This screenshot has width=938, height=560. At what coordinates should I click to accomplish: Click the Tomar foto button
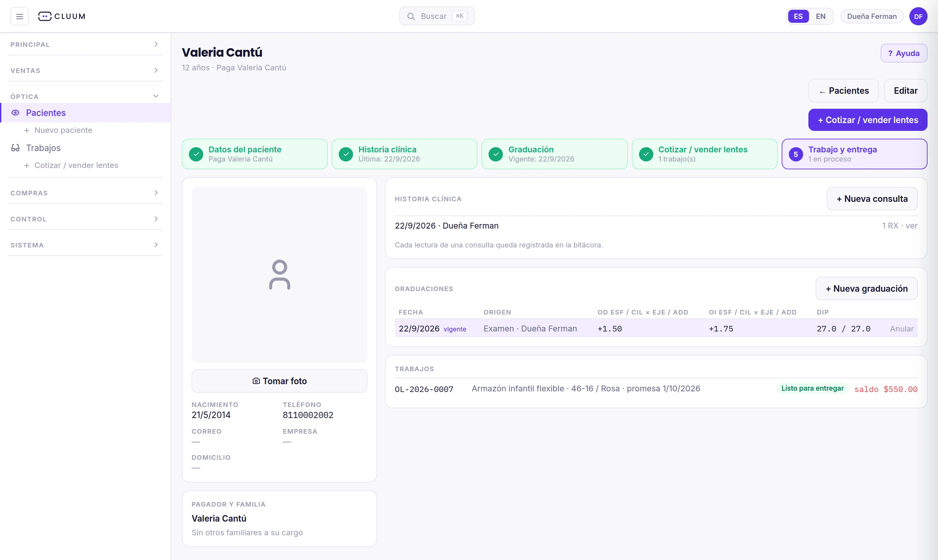pos(279,381)
